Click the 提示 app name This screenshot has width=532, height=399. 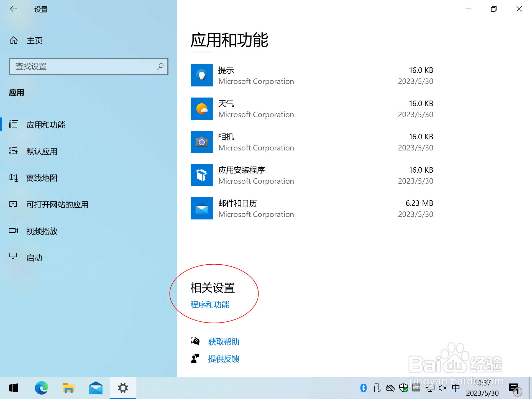click(226, 70)
